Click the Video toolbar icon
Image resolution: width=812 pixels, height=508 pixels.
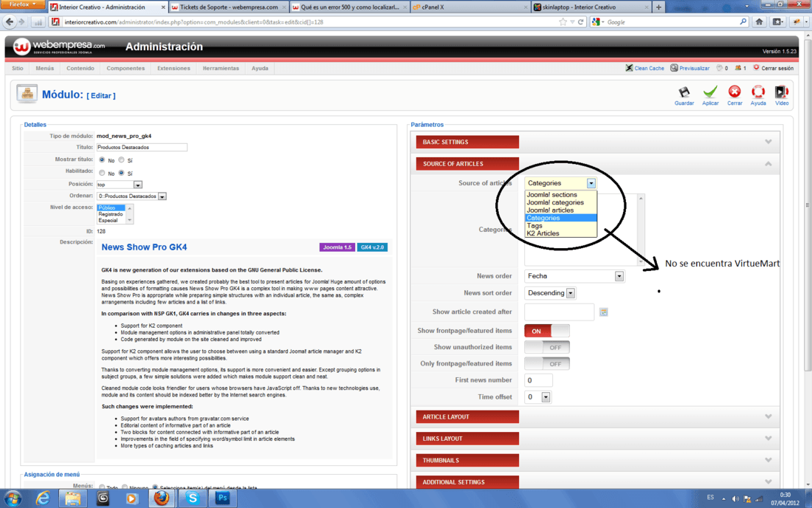[x=782, y=92]
